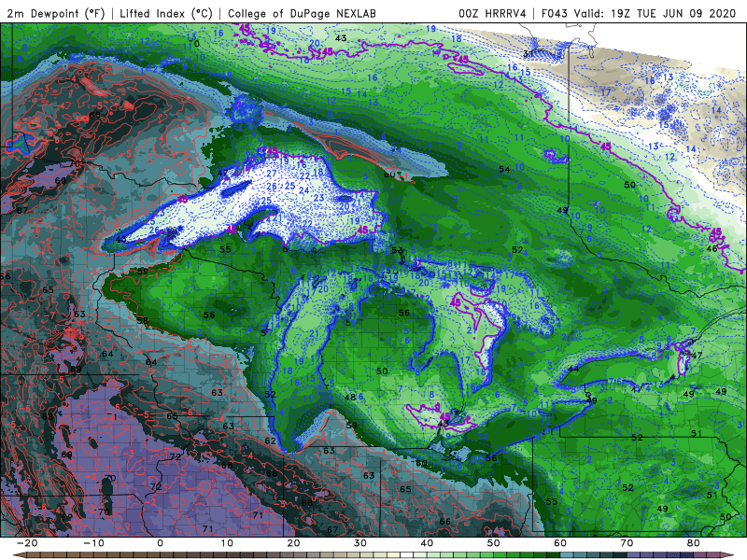747x560 pixels.
Task: Click the 40 label on the color scale
Action: point(427,543)
